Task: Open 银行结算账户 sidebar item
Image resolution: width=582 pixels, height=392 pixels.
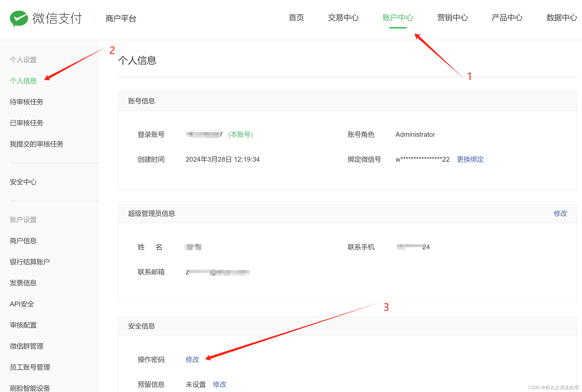Action: 30,262
